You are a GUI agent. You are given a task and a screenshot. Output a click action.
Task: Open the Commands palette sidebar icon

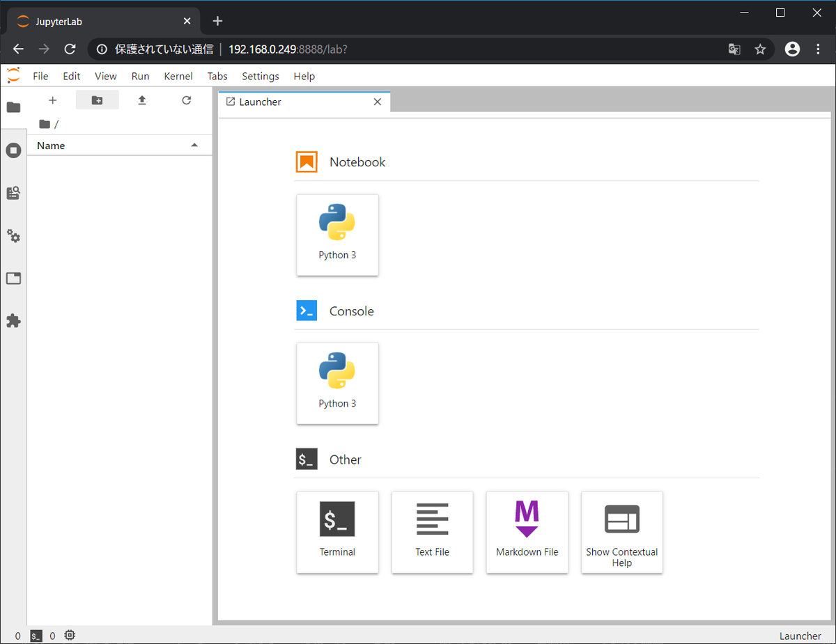13,193
